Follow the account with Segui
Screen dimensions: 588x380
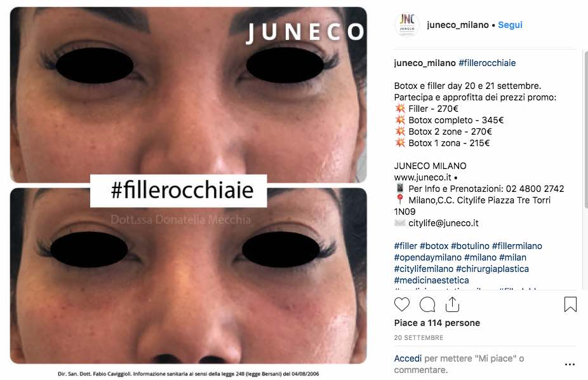tap(510, 25)
